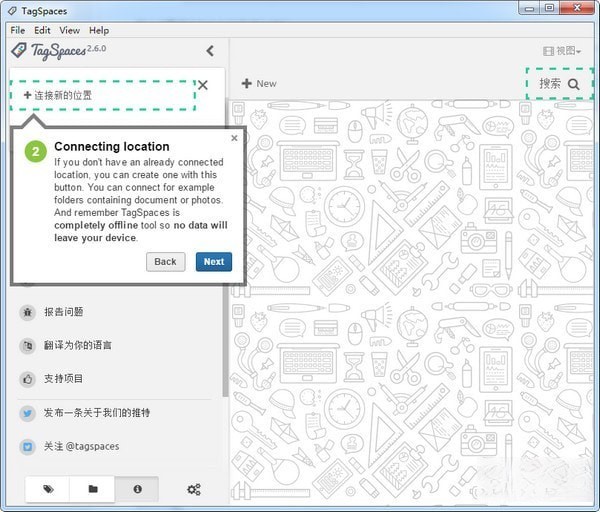Open the Help menu

coord(99,30)
